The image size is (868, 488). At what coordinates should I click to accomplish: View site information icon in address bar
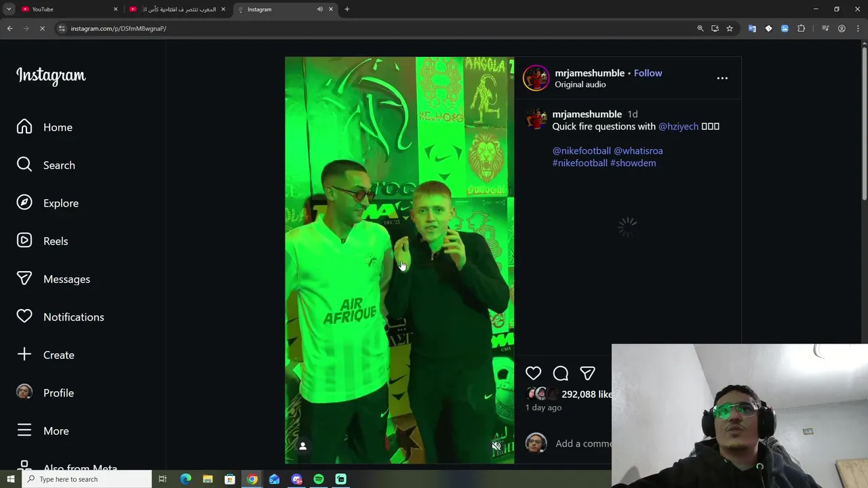62,28
